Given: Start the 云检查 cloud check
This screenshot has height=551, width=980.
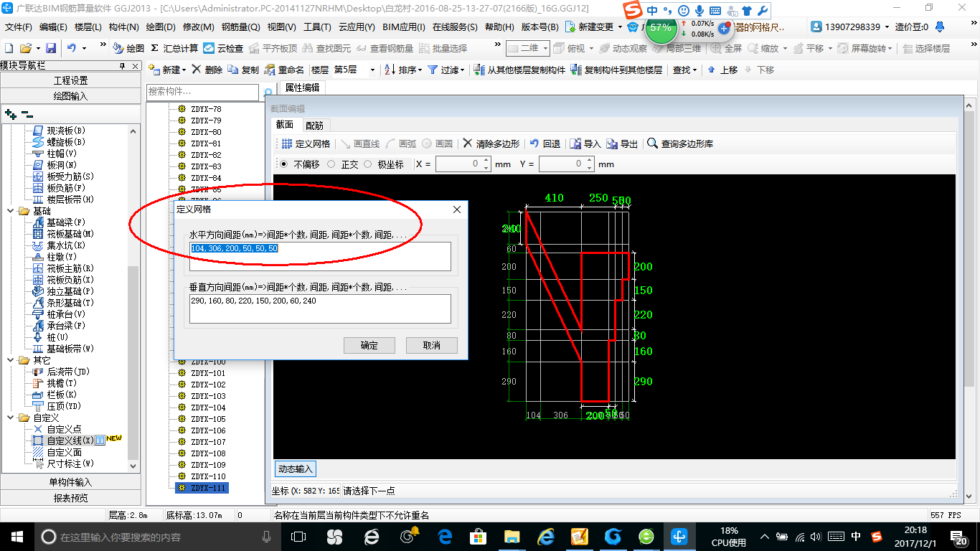Looking at the screenshot, I should coord(223,48).
